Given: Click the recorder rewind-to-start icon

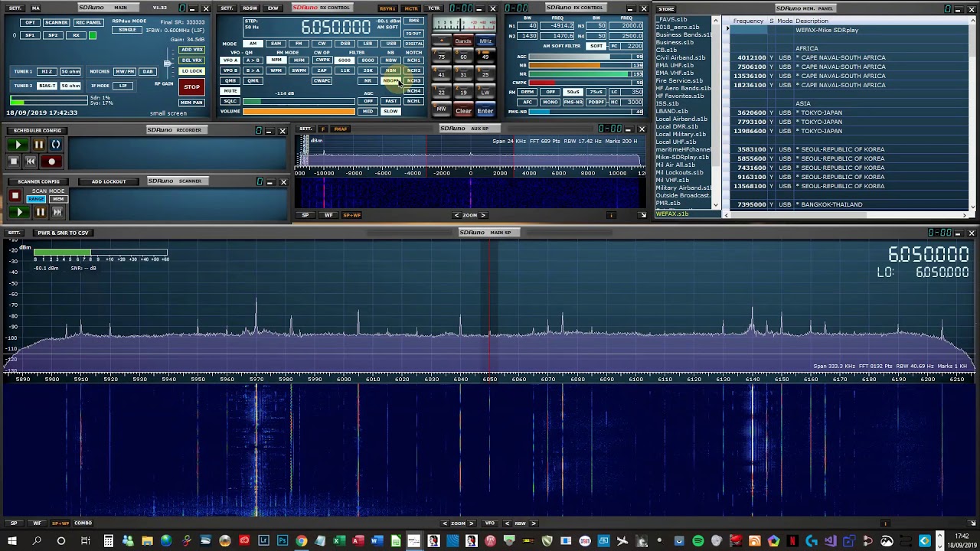Looking at the screenshot, I should (x=31, y=161).
